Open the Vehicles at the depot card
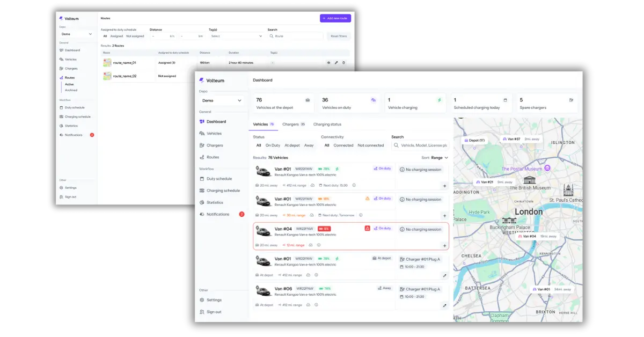This screenshot has width=644, height=337. click(x=283, y=104)
